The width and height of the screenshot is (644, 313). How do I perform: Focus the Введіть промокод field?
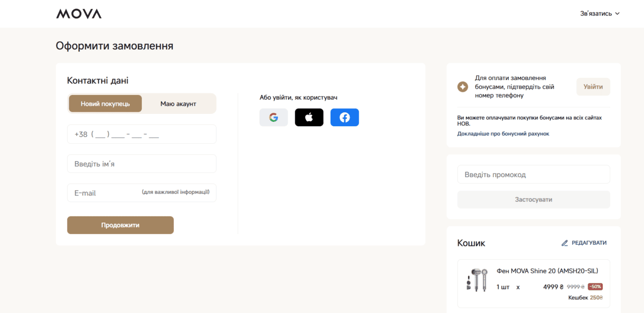coord(533,174)
